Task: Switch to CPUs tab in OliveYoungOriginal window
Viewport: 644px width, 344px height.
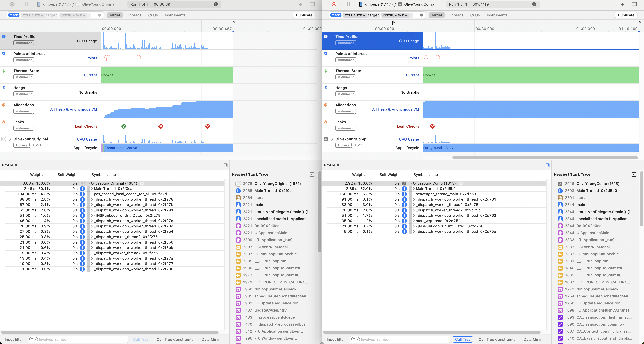Action: coord(153,15)
